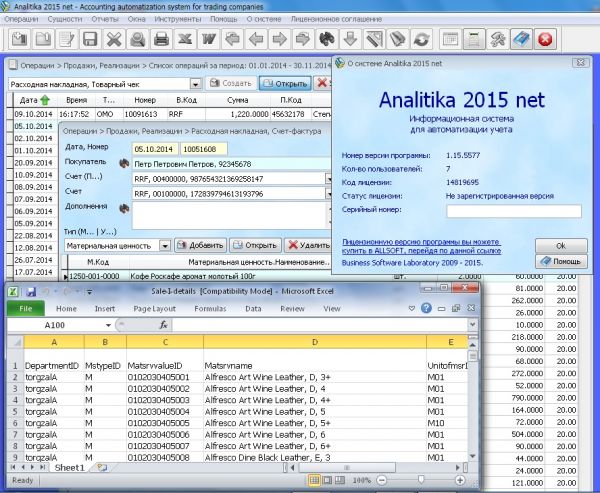The height and width of the screenshot is (493, 600).
Task: Click the Создать button in the operations list
Action: coord(231,83)
